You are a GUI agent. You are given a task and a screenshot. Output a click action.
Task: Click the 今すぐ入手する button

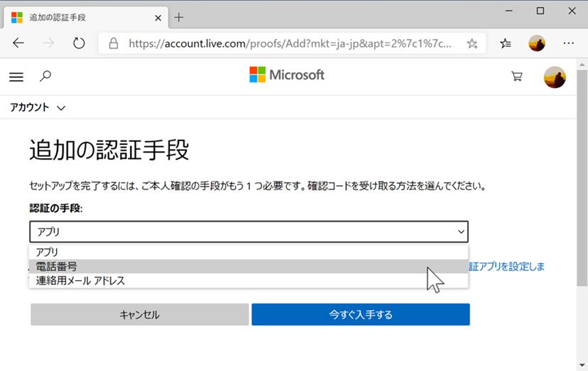tap(361, 314)
